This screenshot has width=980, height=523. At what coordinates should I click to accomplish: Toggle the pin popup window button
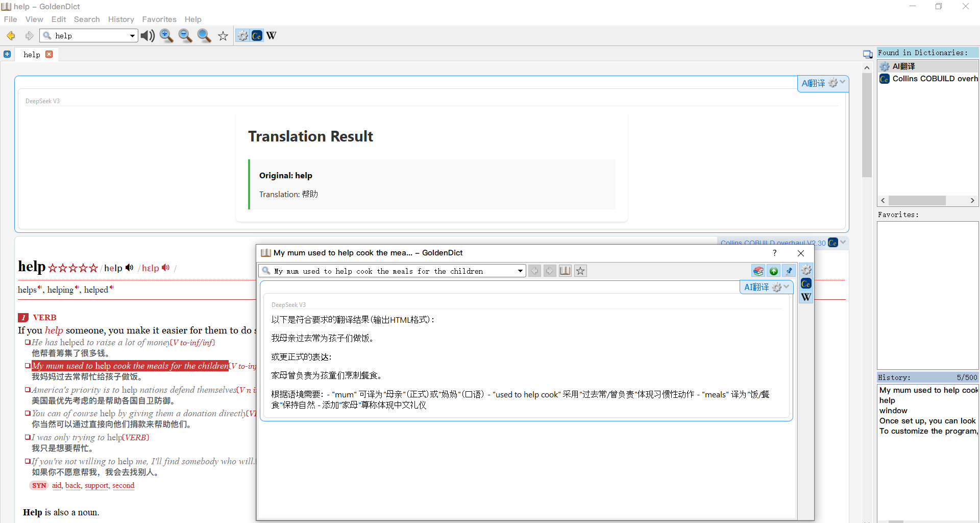789,271
